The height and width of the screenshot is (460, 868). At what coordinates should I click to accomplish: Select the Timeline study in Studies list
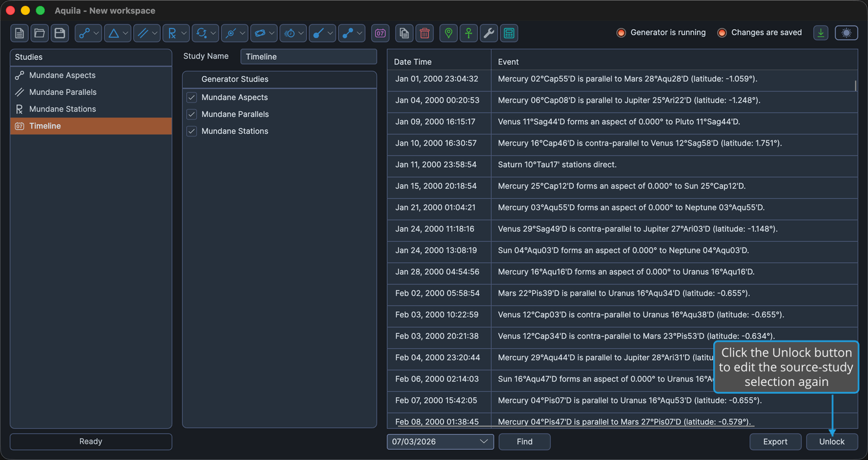91,126
